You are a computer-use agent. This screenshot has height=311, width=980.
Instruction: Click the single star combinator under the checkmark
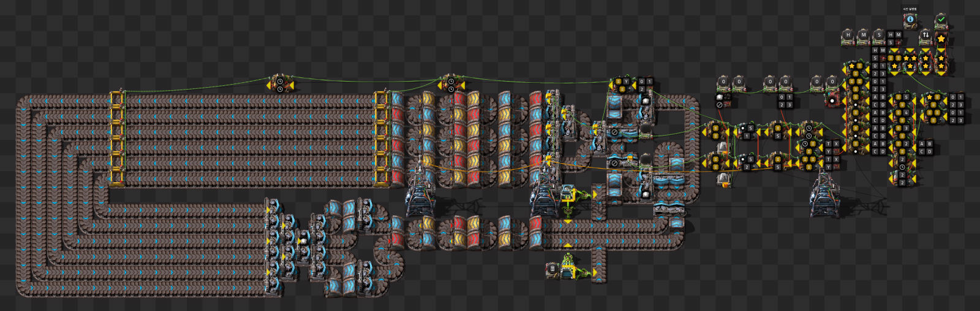[941, 38]
